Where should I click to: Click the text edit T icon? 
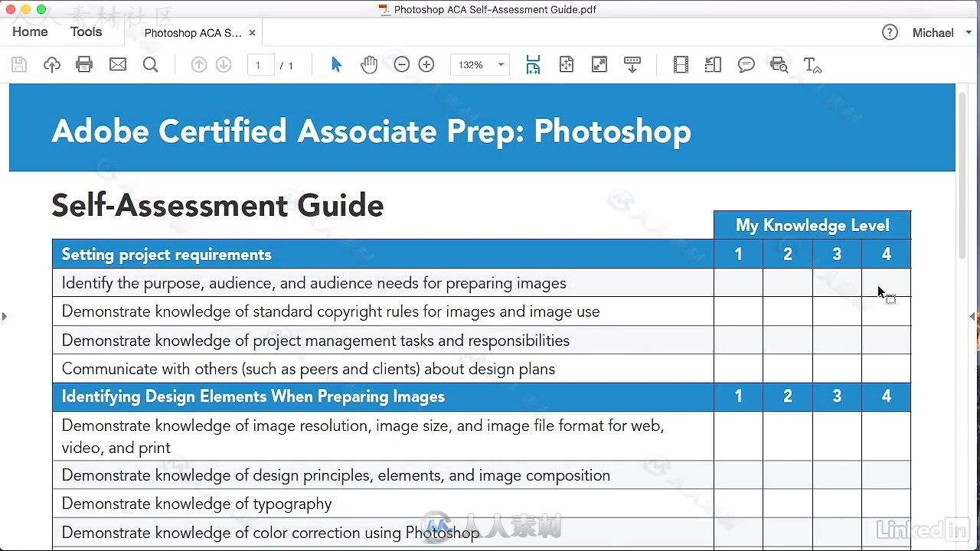click(812, 65)
